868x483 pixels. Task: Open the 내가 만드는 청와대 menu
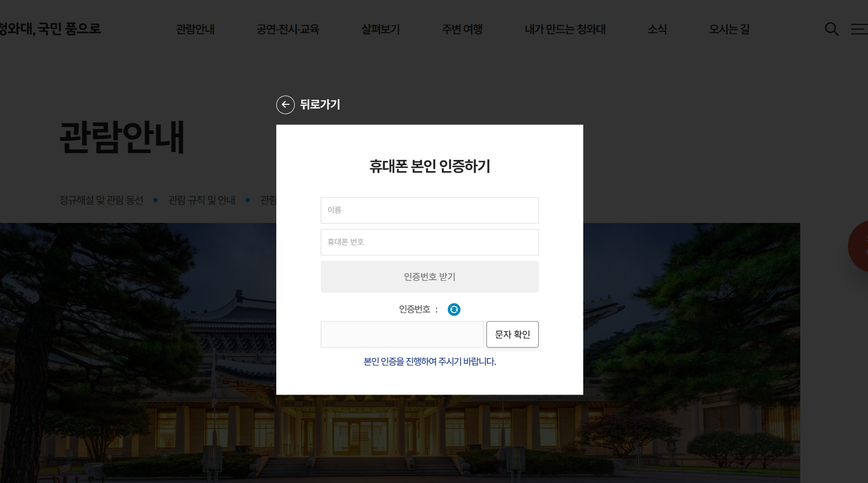click(565, 29)
